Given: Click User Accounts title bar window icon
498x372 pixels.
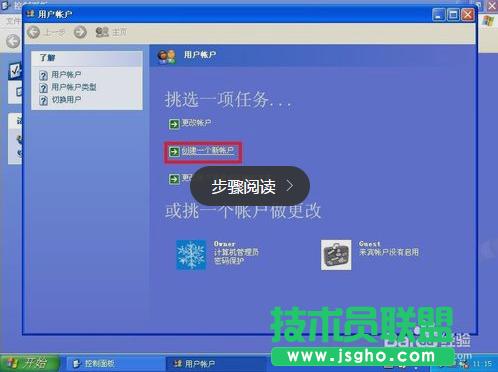Looking at the screenshot, I should tap(31, 14).
